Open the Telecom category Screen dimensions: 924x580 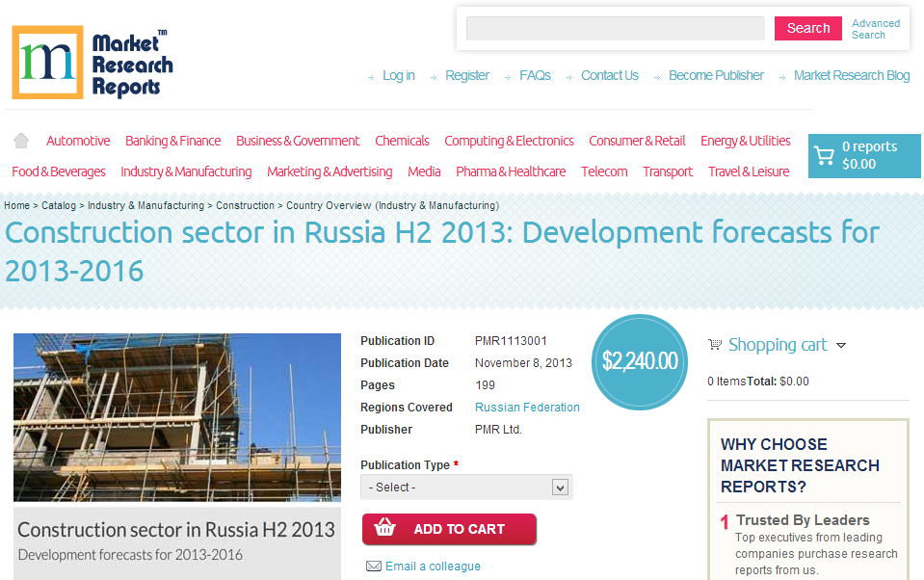click(604, 171)
